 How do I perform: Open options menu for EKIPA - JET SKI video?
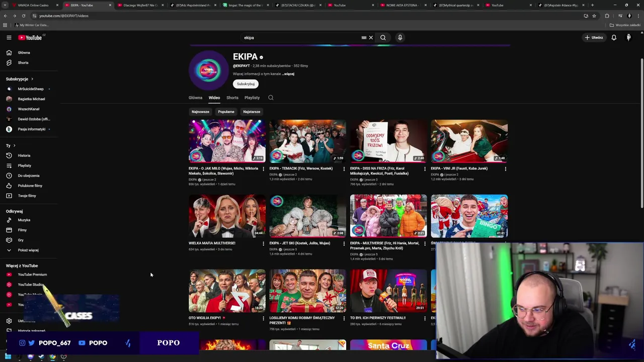pyautogui.click(x=344, y=243)
